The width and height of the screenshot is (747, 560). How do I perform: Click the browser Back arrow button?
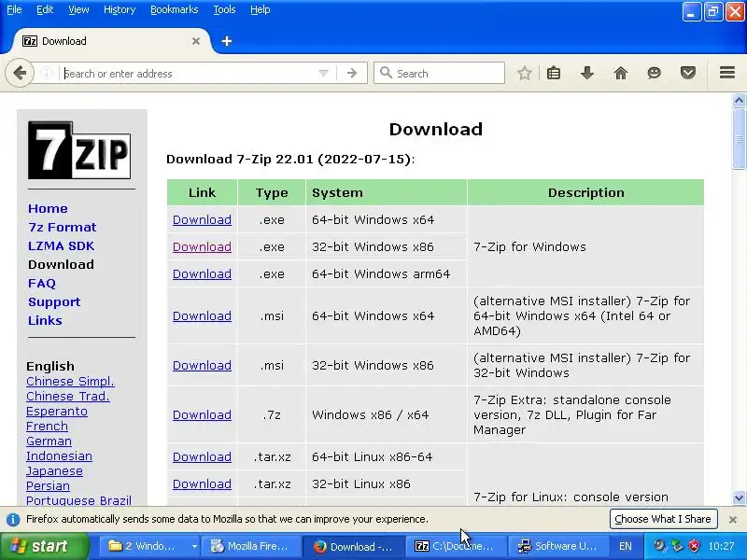[x=20, y=74]
